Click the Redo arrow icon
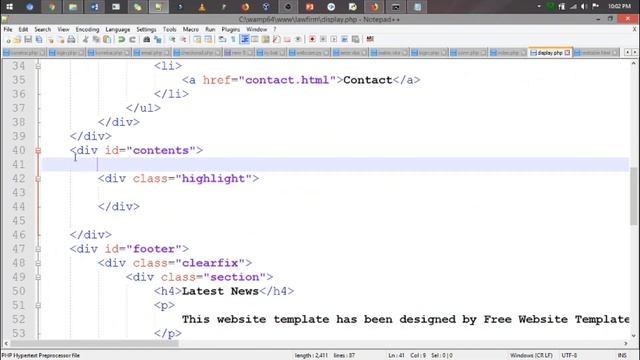This screenshot has height=360, width=640. [x=132, y=40]
